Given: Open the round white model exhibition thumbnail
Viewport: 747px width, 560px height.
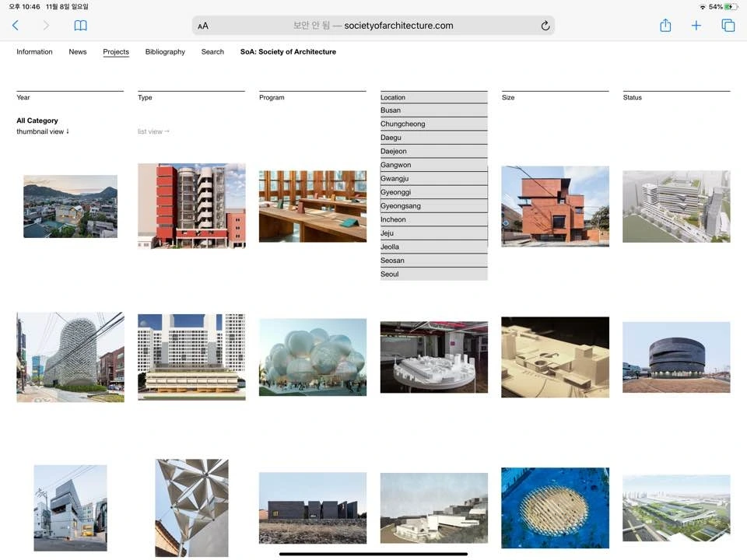Looking at the screenshot, I should coord(434,357).
